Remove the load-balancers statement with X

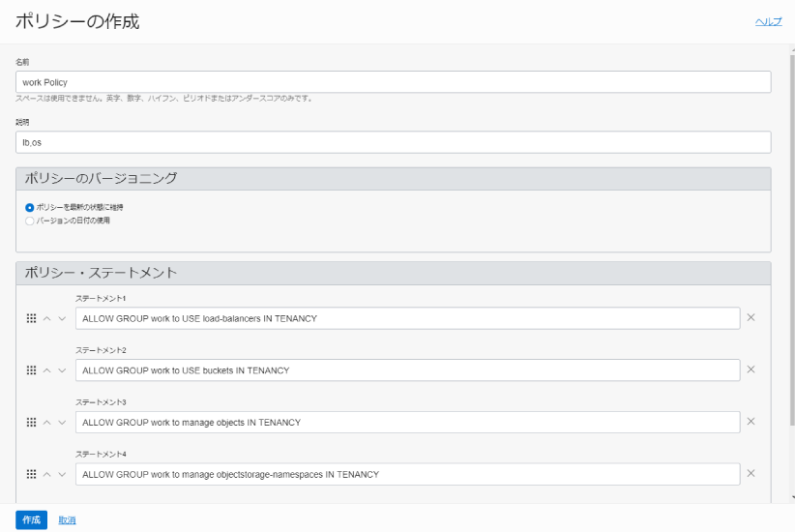coord(751,317)
